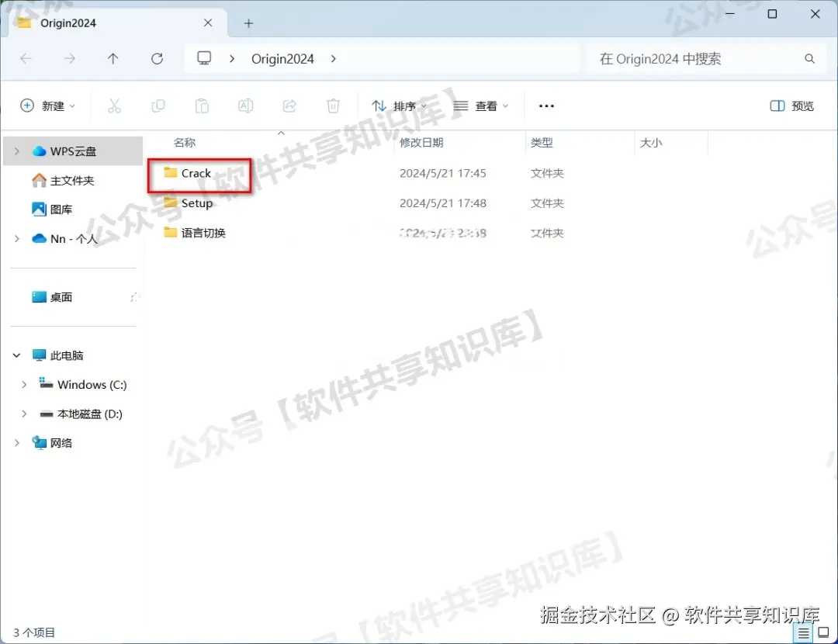Sort by 修改日期 column header
The width and height of the screenshot is (838, 644).
coord(421,143)
